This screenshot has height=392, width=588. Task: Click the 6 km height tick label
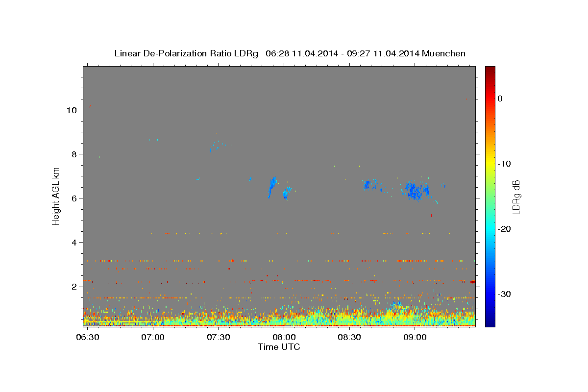click(74, 198)
